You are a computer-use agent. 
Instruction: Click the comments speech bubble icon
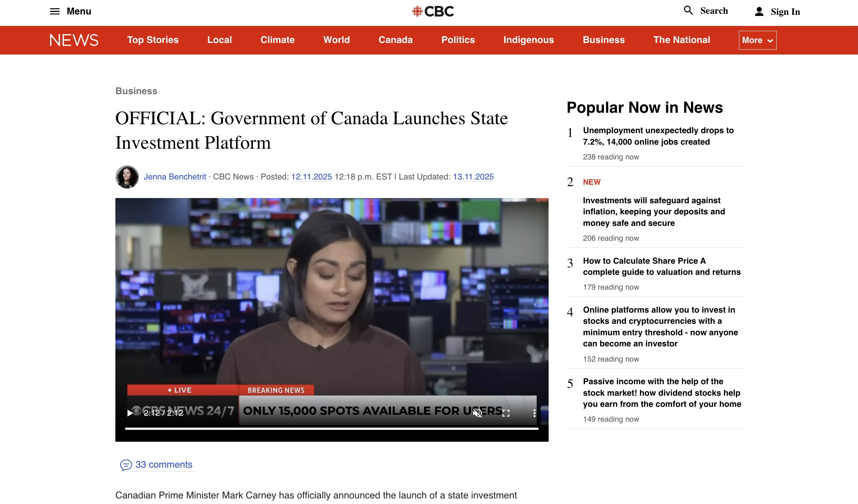126,466
